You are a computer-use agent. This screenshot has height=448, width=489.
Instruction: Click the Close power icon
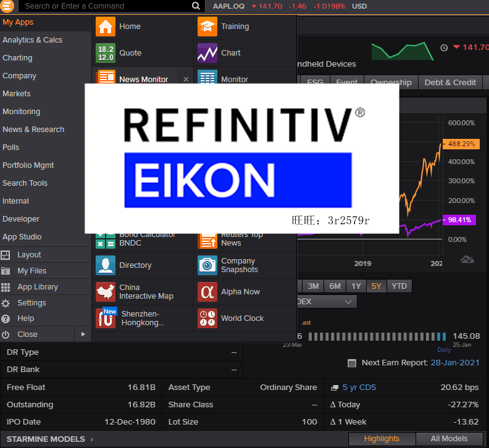6,334
